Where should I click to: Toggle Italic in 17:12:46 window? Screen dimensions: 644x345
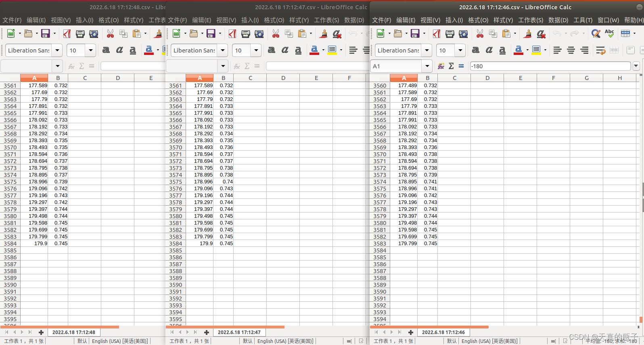point(489,50)
